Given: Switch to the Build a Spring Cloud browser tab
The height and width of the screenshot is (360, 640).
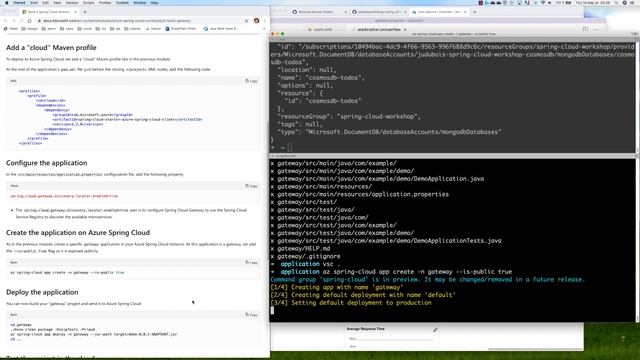Looking at the screenshot, I should 49,12.
